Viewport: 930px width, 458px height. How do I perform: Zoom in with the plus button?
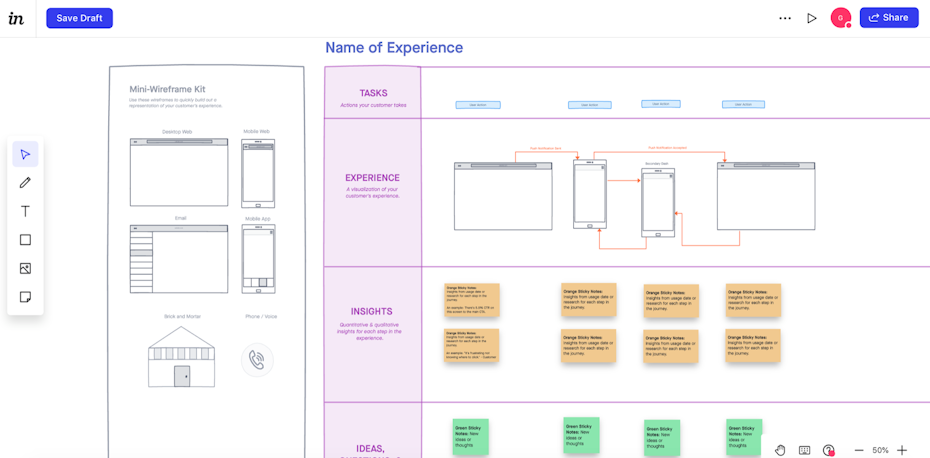pos(902,450)
